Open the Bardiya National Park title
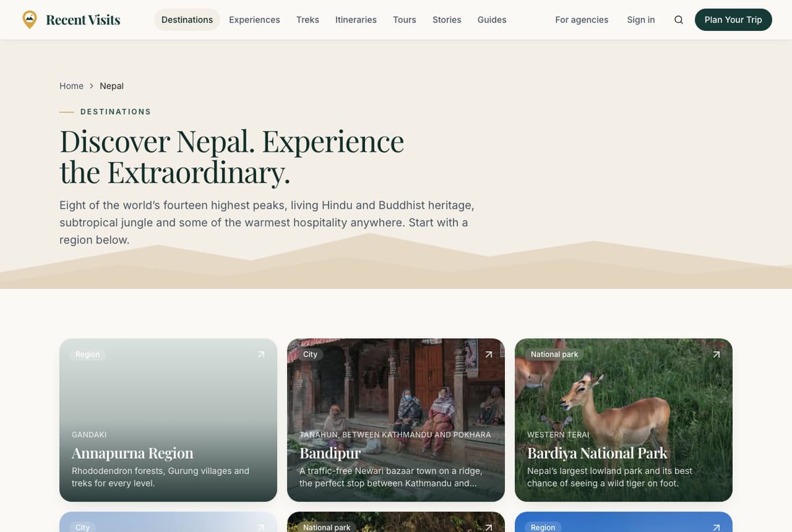 click(x=597, y=453)
